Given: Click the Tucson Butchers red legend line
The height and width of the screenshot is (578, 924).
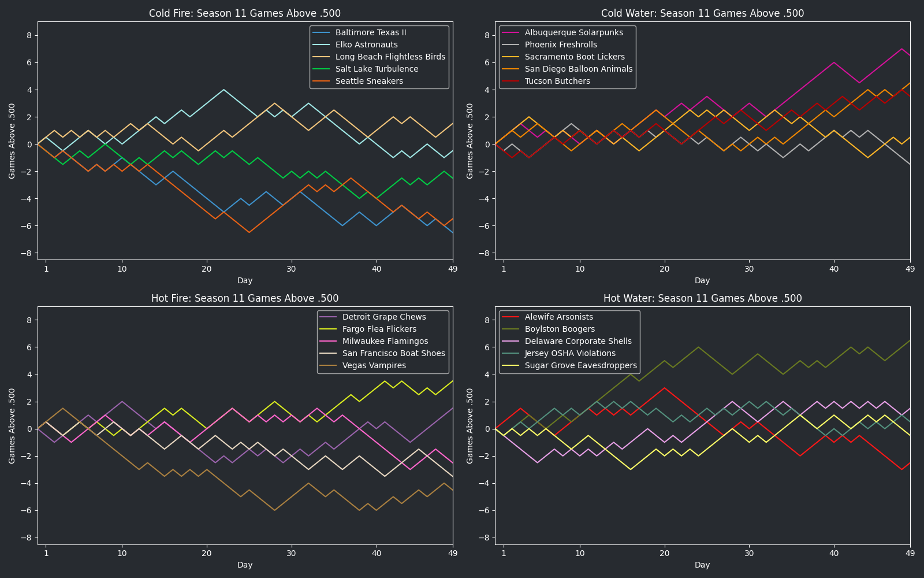Looking at the screenshot, I should 512,81.
